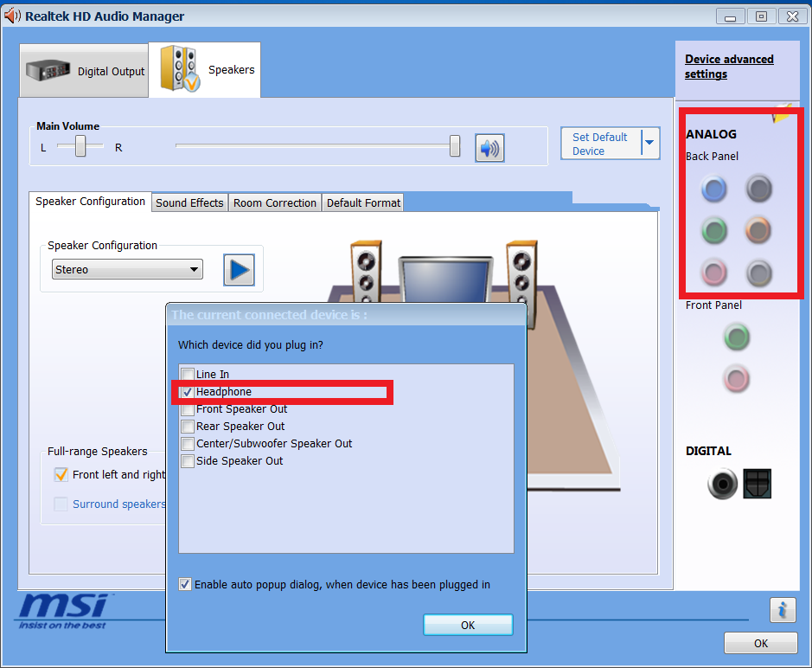
Task: Mute the main volume speaker button
Action: [489, 148]
